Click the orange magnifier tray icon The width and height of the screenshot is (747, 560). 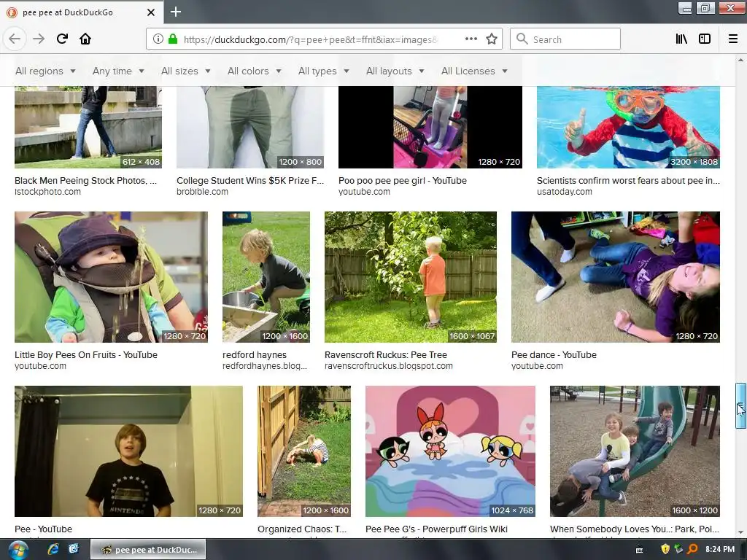tap(692, 550)
